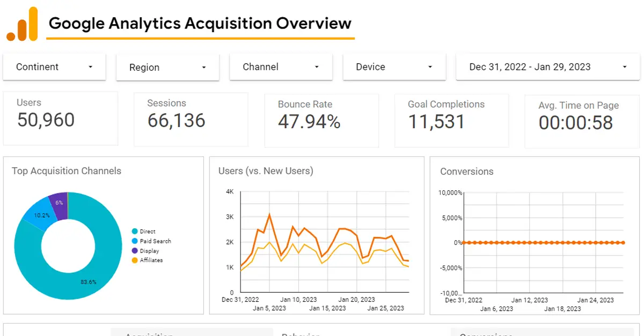The width and height of the screenshot is (644, 336).
Task: Click the Goal Completions metric
Action: 451,120
